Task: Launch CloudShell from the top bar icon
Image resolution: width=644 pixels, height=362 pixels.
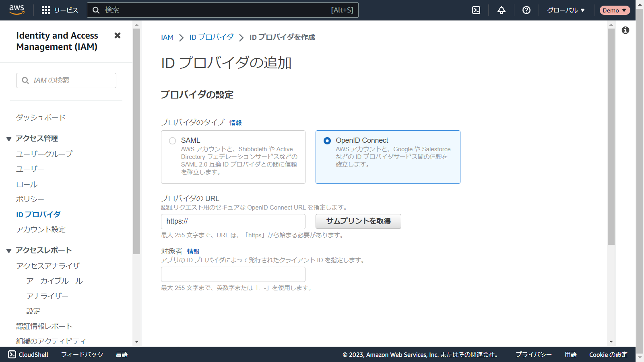Action: tap(476, 10)
